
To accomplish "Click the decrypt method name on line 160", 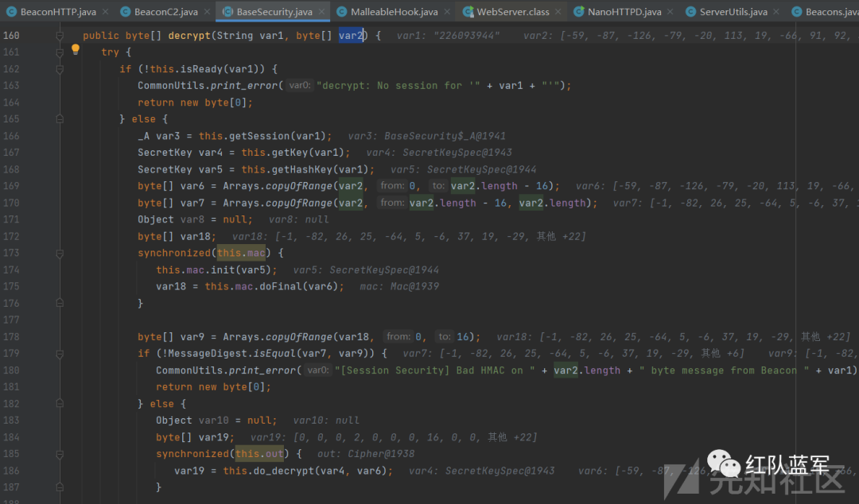I will click(189, 36).
